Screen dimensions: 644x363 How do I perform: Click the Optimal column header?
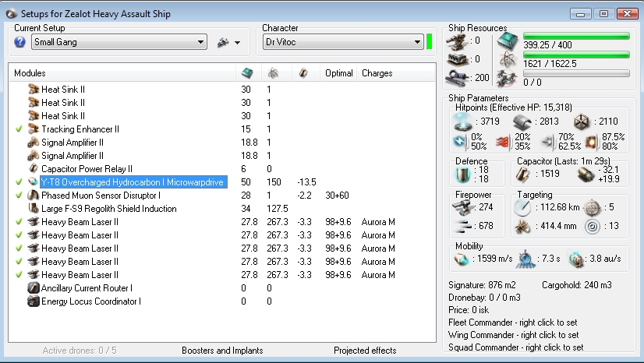(339, 73)
